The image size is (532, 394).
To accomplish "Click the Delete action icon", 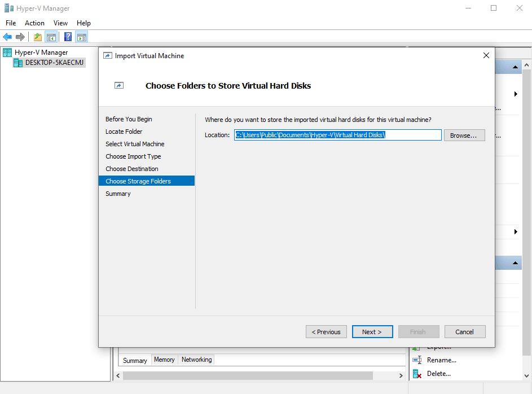I will pyautogui.click(x=417, y=374).
